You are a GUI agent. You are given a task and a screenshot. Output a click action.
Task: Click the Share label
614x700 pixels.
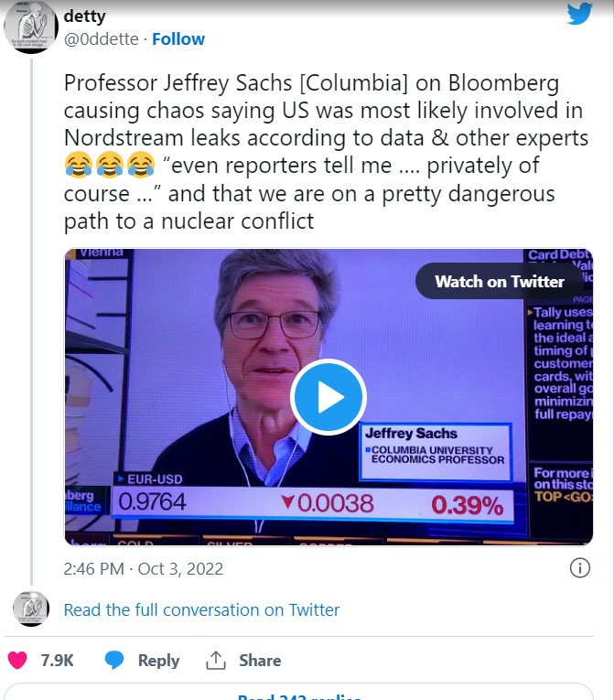coord(260,660)
